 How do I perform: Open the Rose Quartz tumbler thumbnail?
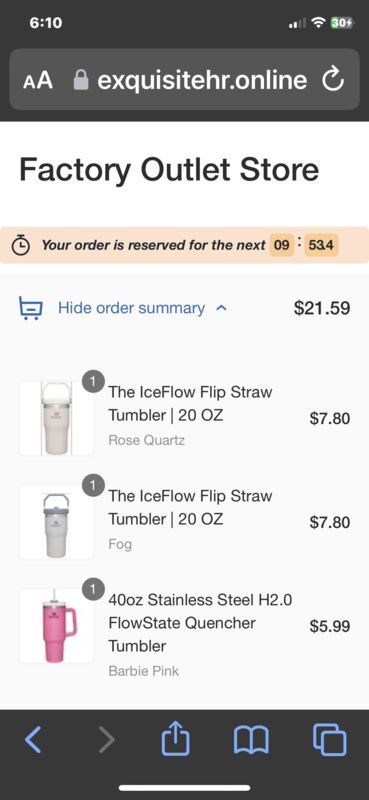(56, 418)
